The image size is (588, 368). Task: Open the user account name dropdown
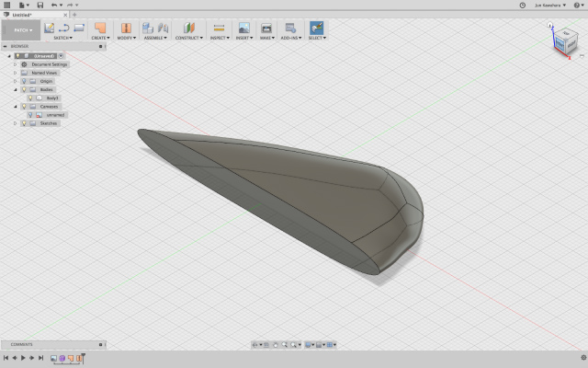[x=550, y=6]
